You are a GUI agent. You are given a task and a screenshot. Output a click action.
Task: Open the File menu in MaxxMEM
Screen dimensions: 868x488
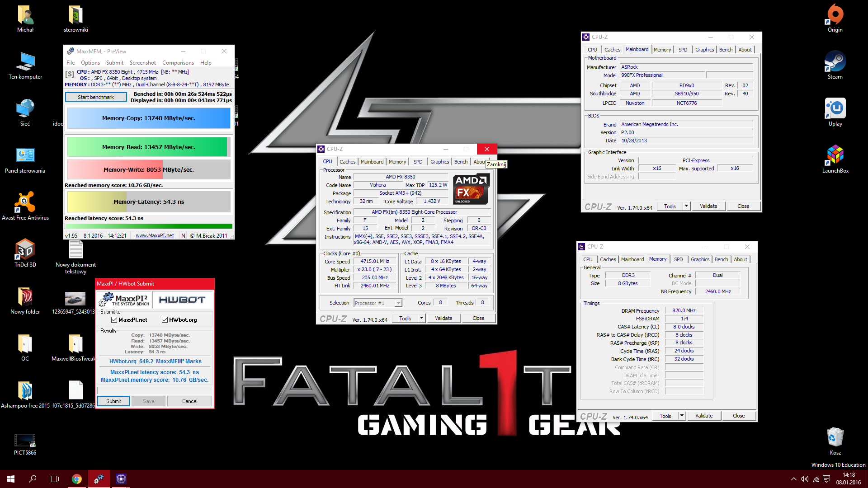pos(71,63)
